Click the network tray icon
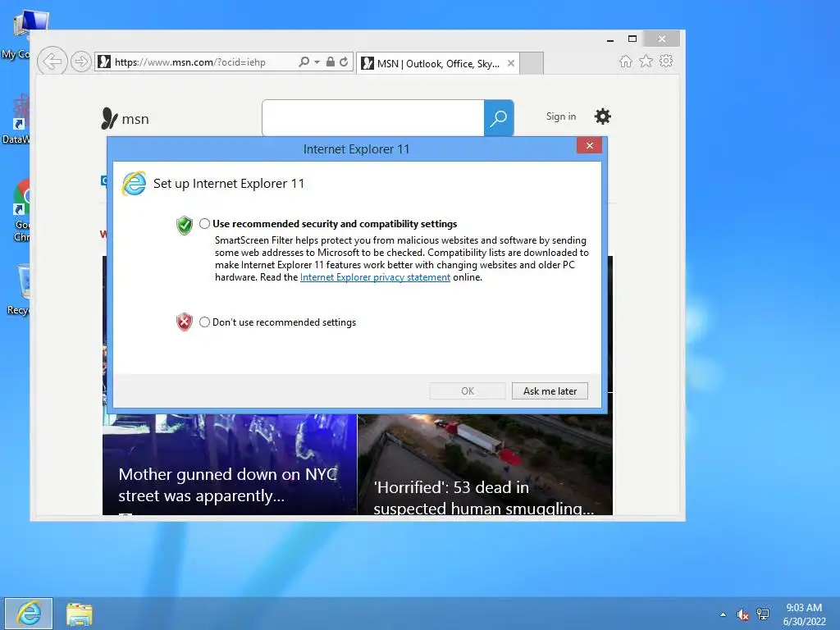The image size is (840, 630). click(x=763, y=614)
